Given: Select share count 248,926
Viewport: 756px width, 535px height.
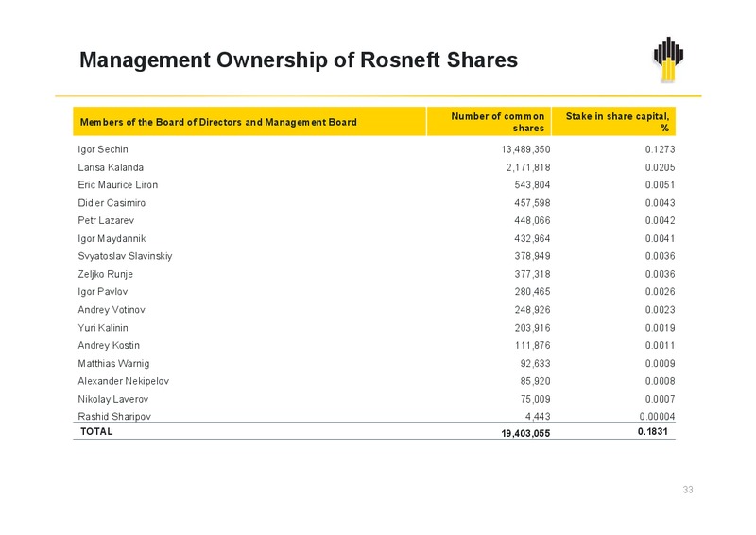Looking at the screenshot, I should pos(532,310).
